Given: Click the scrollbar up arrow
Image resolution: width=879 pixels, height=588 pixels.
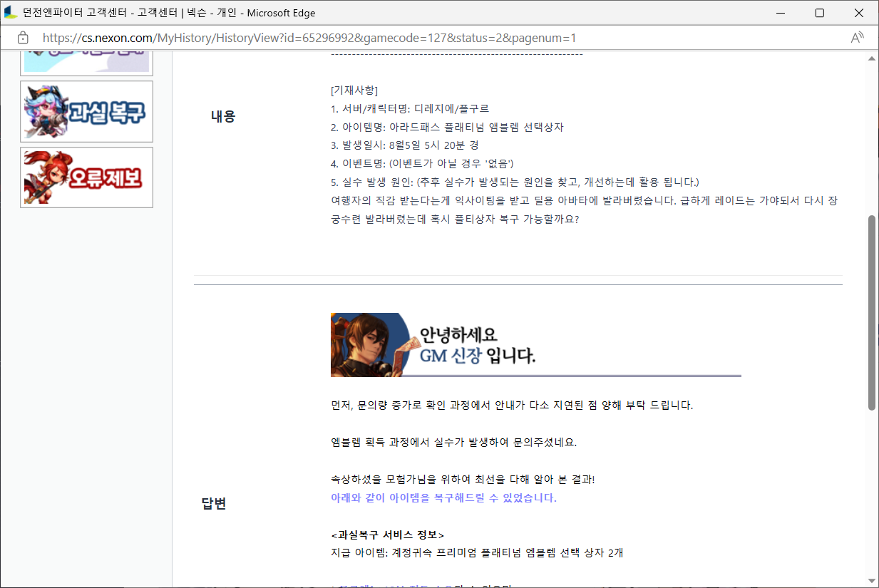Looking at the screenshot, I should pyautogui.click(x=872, y=58).
